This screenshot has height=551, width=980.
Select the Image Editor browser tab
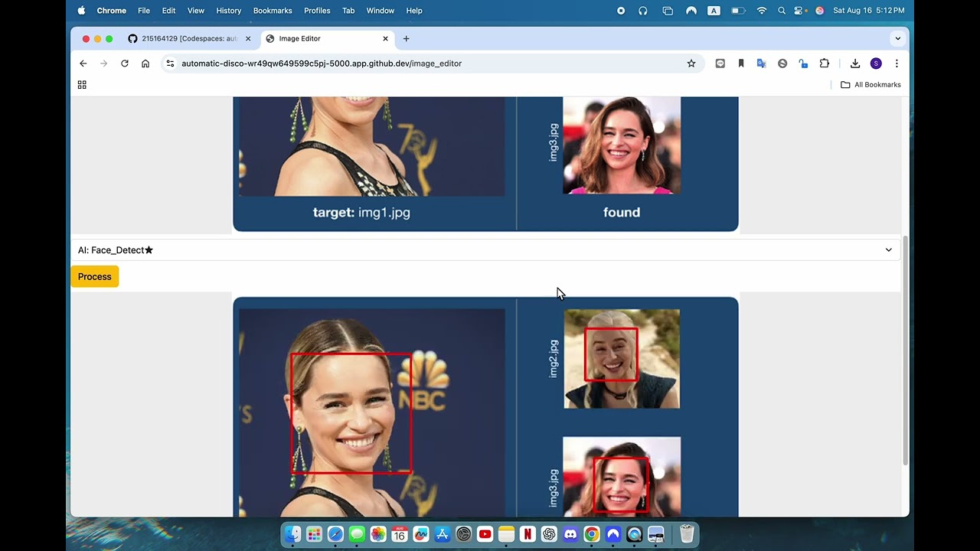point(328,38)
